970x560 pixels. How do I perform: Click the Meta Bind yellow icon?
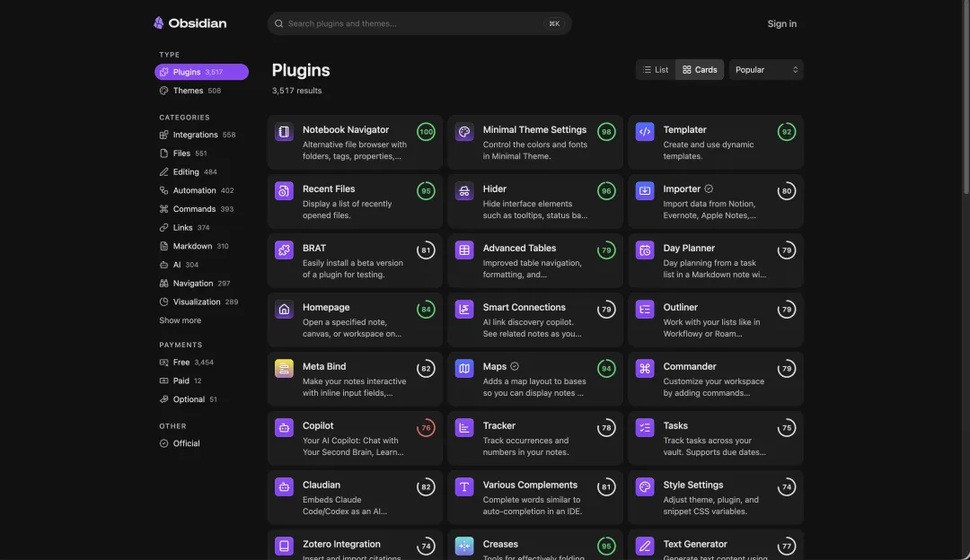coord(284,368)
